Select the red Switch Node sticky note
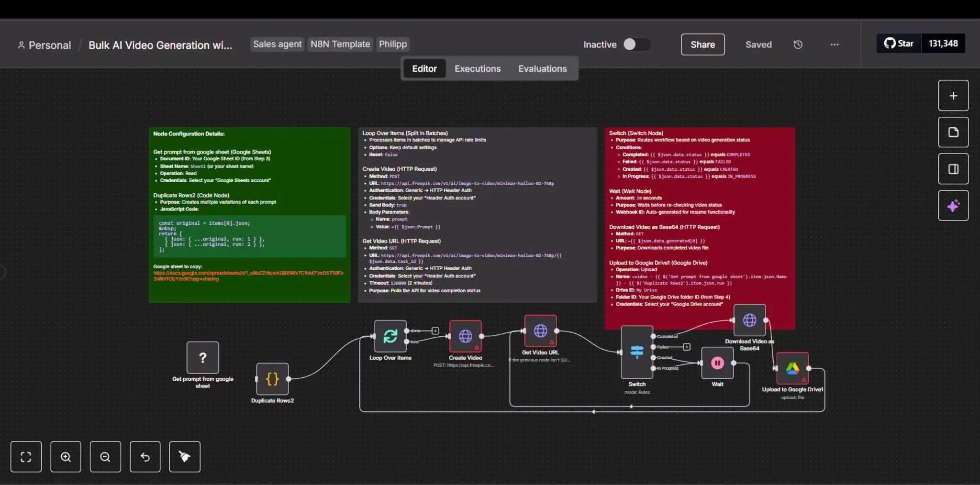This screenshot has height=485, width=980. pyautogui.click(x=700, y=228)
